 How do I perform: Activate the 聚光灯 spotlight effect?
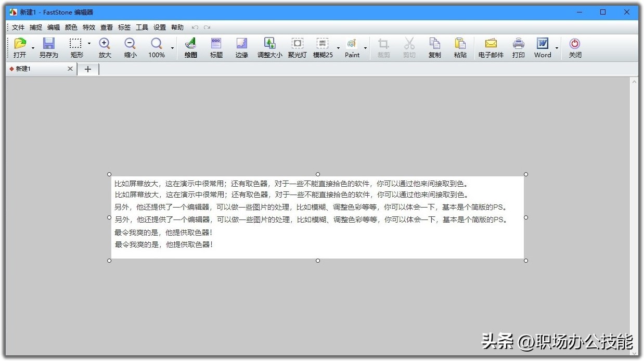tap(297, 47)
